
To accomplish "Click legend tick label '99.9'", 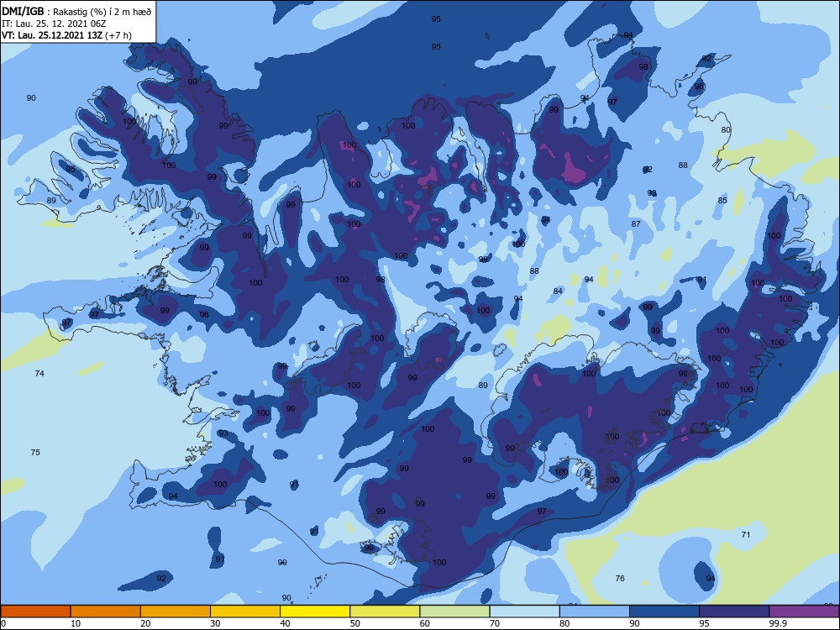I will point(777,623).
